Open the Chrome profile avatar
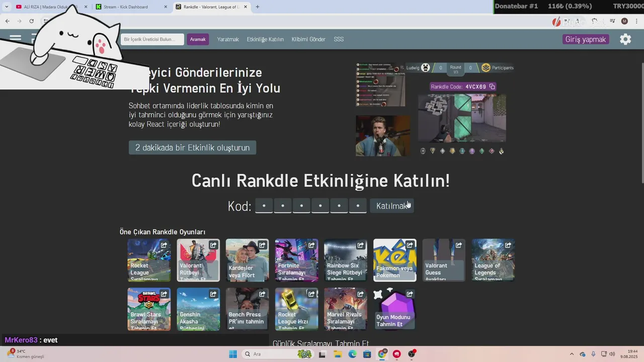 [x=624, y=21]
